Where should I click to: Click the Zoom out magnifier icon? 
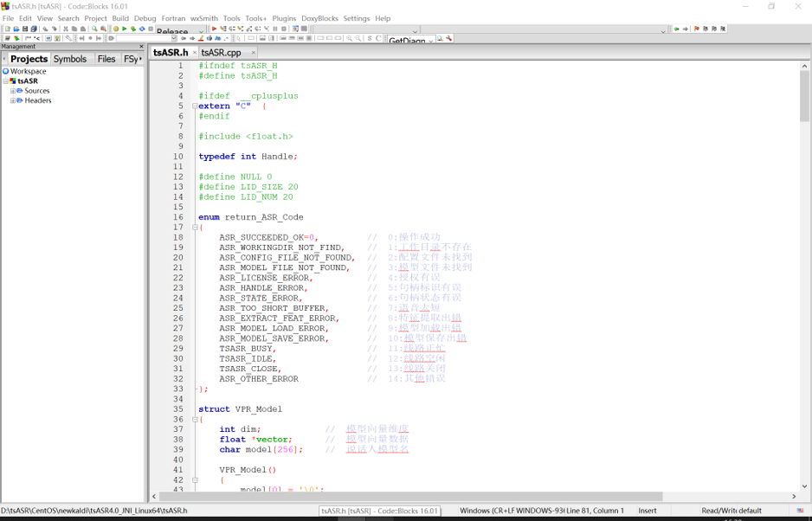358,38
